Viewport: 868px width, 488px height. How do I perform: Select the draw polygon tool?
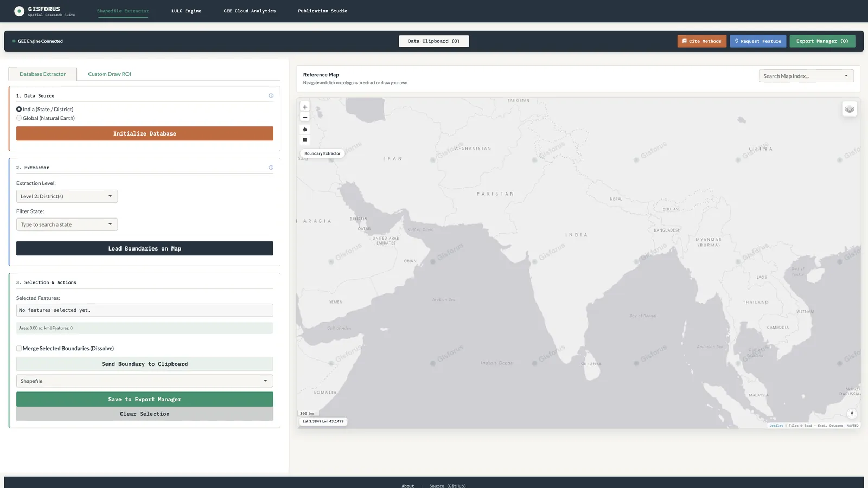coord(305,130)
